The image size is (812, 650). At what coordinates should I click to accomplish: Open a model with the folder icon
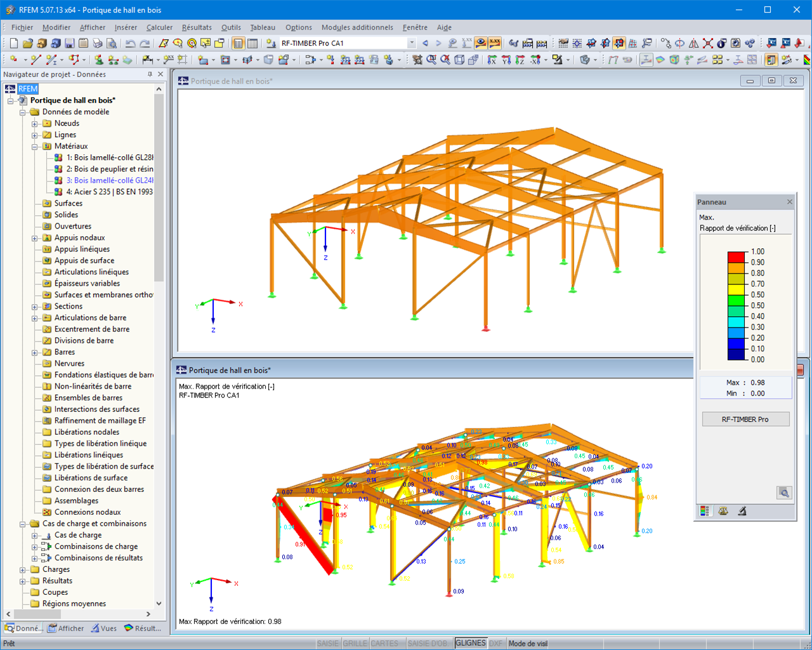pyautogui.click(x=27, y=43)
